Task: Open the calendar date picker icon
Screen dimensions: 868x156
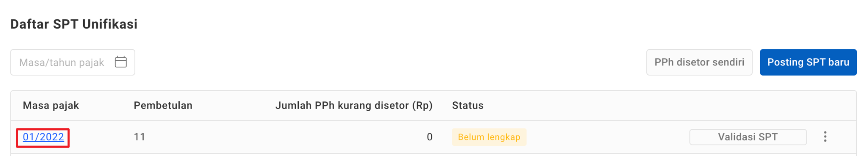Action: click(x=121, y=62)
